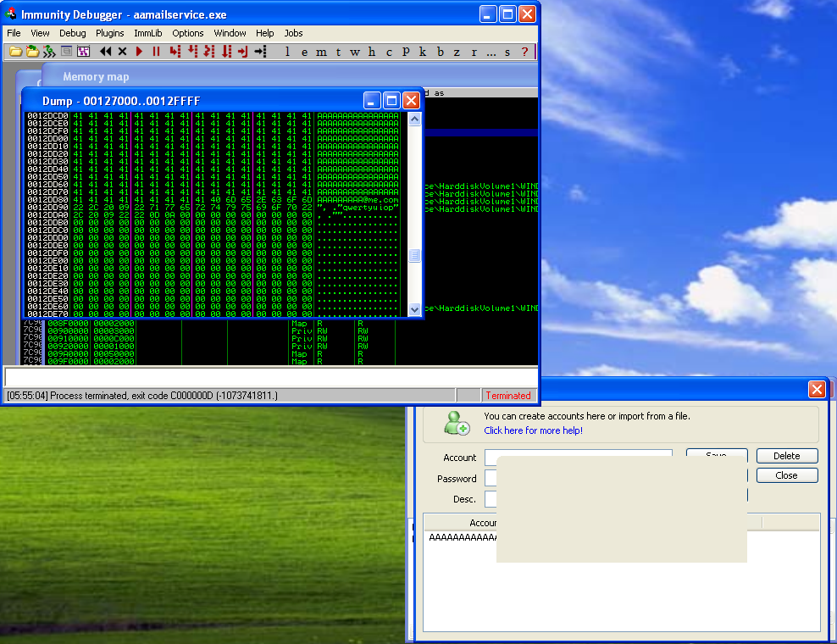This screenshot has width=837, height=644.
Task: Click the Trace into toolbar icon
Action: tap(209, 52)
